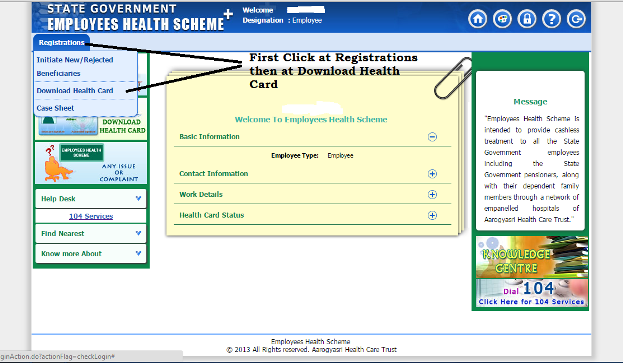The height and width of the screenshot is (363, 623).
Task: Click the Help Desk label
Action: coord(58,199)
